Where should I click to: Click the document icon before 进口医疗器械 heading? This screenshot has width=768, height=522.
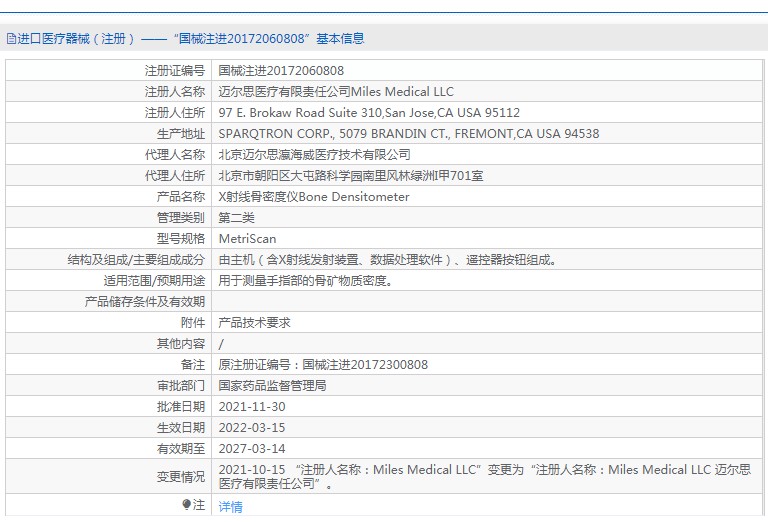click(11, 39)
